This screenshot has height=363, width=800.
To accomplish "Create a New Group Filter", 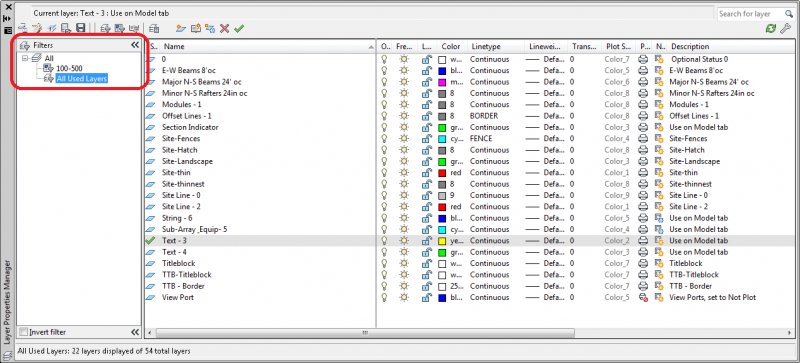I will click(119, 28).
